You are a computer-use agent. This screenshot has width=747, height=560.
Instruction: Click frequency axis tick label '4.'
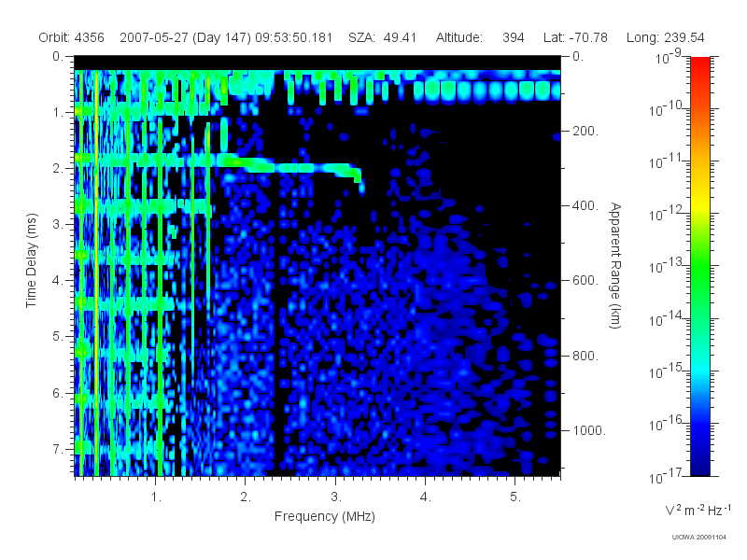[426, 497]
